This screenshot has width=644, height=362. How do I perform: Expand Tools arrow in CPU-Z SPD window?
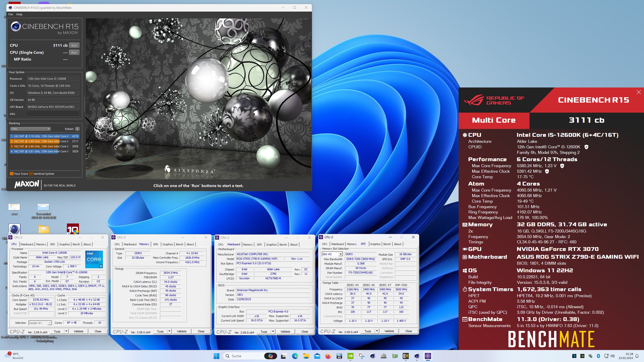pyautogui.click(x=377, y=331)
